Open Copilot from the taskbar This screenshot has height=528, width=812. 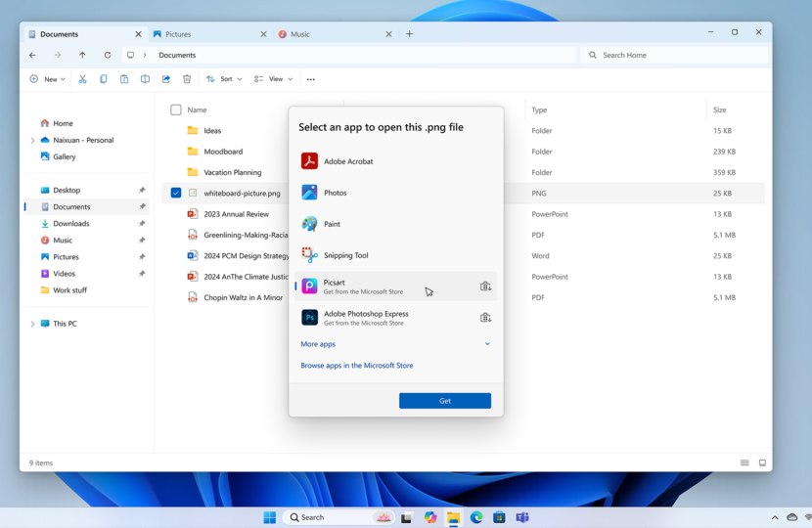pyautogui.click(x=429, y=517)
